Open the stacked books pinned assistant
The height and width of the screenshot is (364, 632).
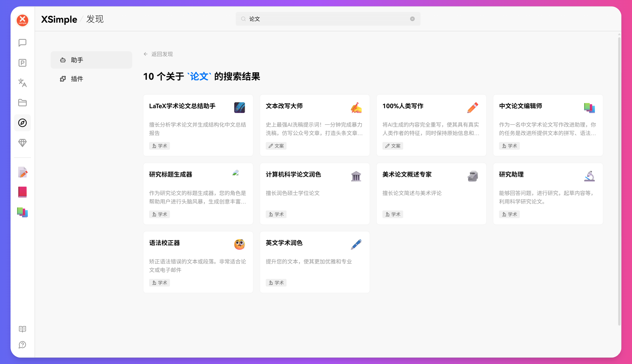coord(23,212)
